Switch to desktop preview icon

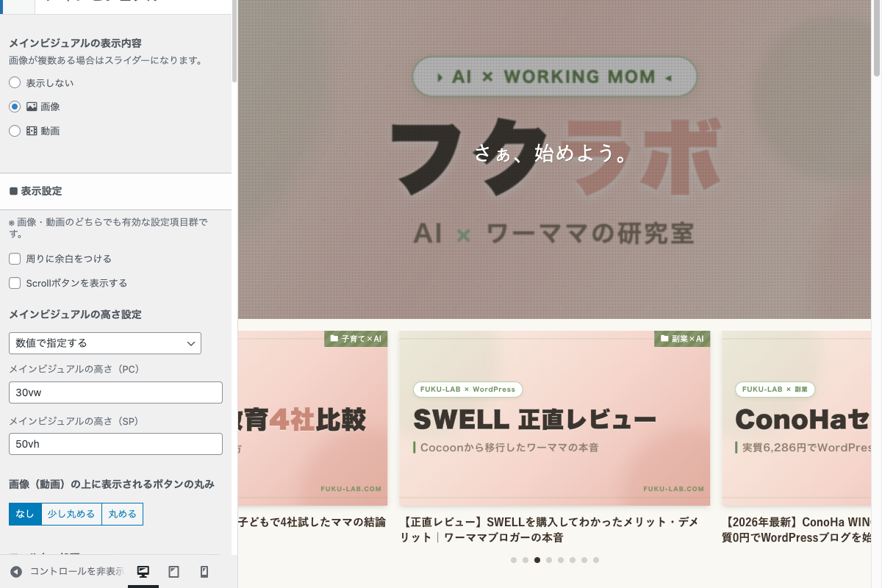[143, 572]
